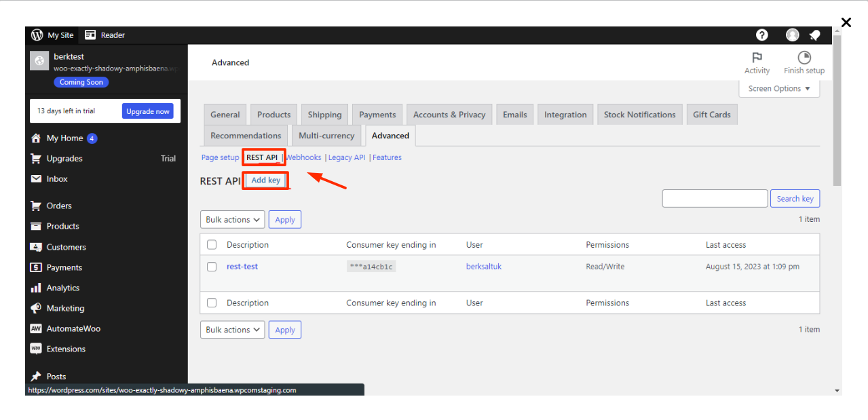Switch to the Emails tab
868x420 pixels.
[x=515, y=115]
